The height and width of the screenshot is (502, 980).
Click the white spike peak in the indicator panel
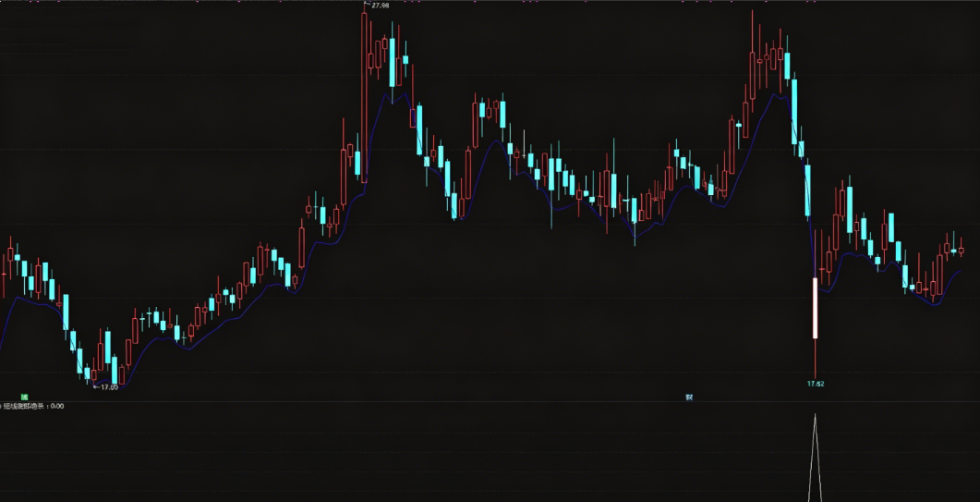click(815, 416)
